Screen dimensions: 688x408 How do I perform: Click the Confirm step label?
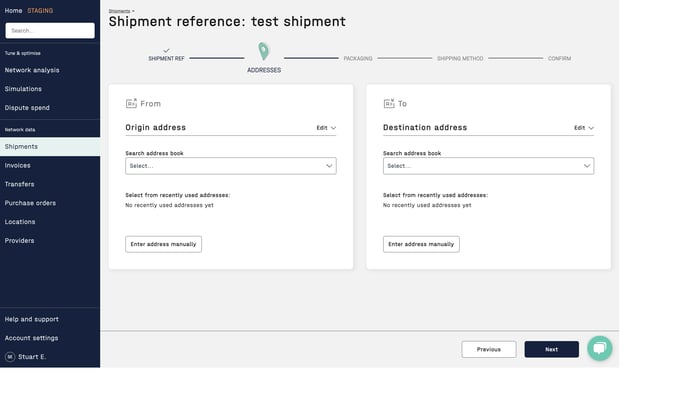pyautogui.click(x=559, y=58)
